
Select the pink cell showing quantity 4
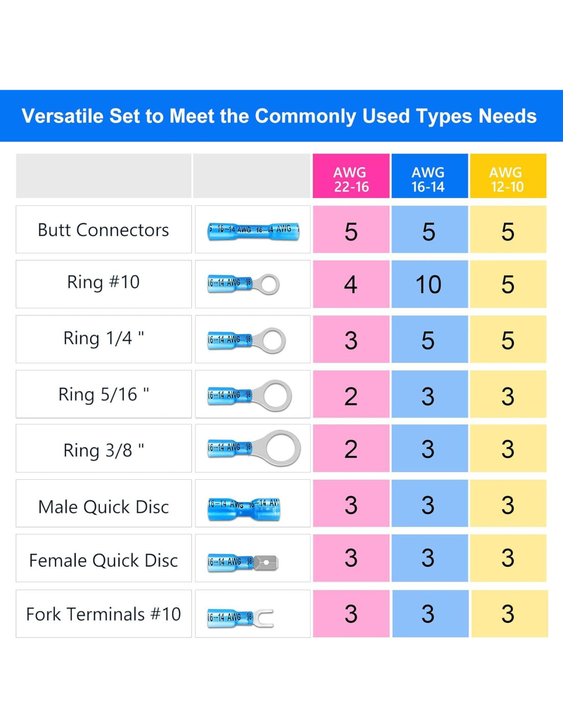[x=351, y=284]
